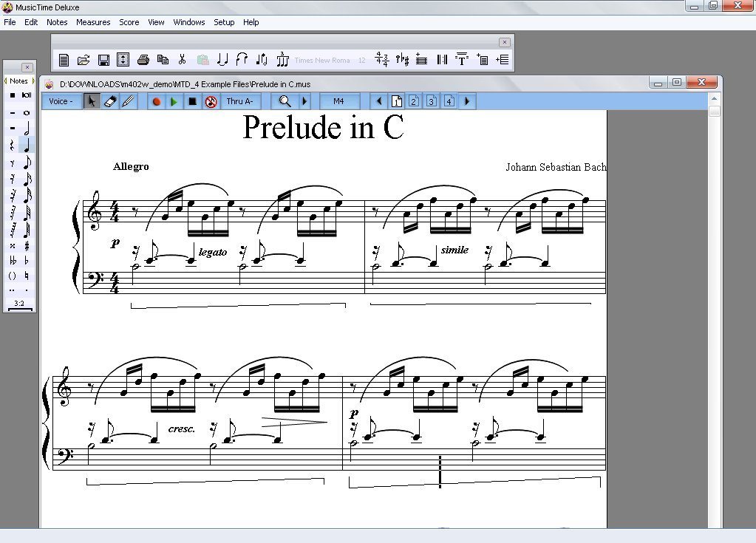
Task: Click the add staff icon
Action: 421,60
